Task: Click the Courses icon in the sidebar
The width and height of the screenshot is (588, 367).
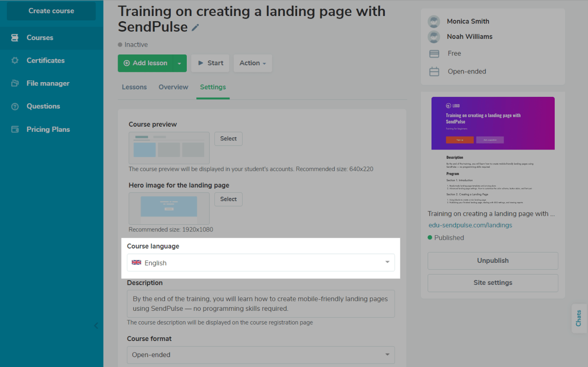Action: coord(15,38)
